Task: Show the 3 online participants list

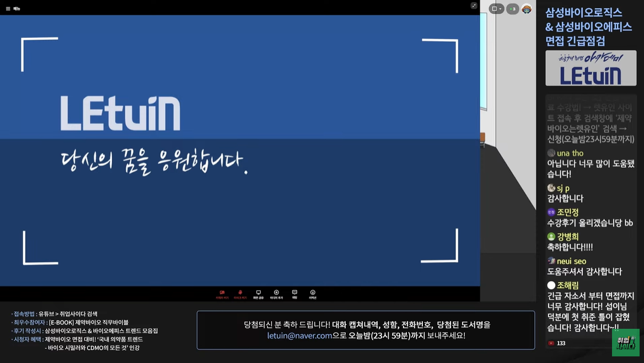Action: (513, 9)
